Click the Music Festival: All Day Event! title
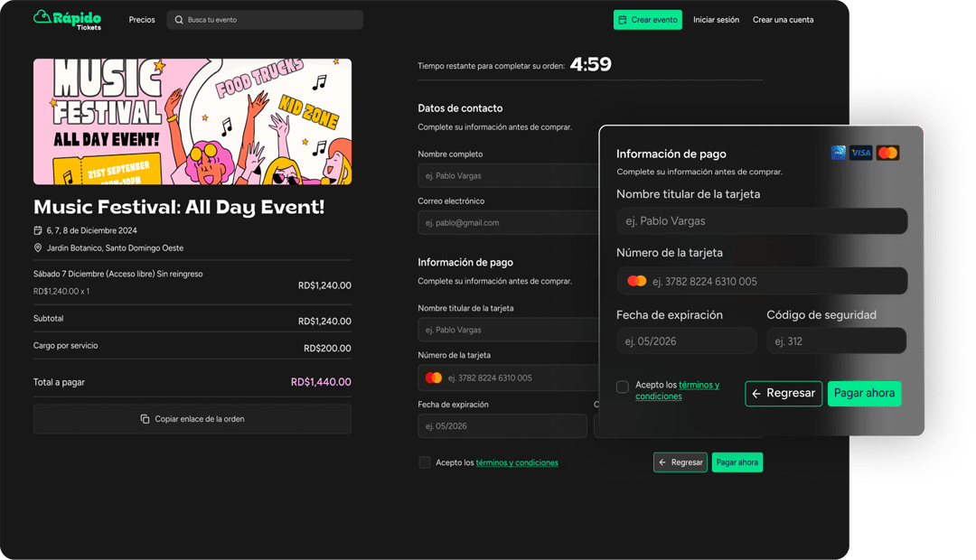Image resolution: width=976 pixels, height=560 pixels. [x=179, y=207]
